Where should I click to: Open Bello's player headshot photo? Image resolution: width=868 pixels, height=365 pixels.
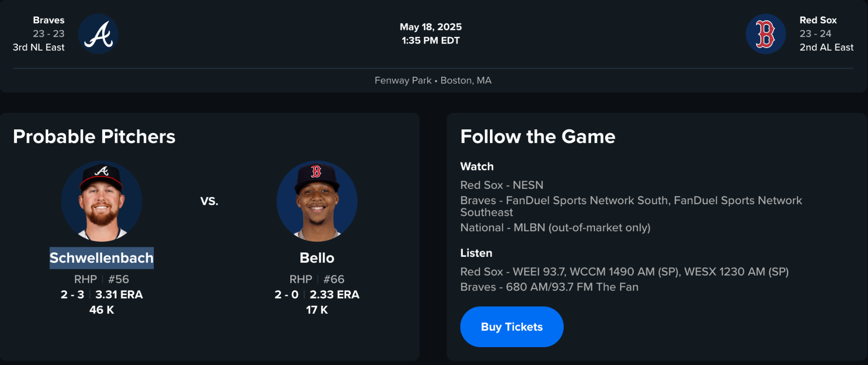[317, 201]
